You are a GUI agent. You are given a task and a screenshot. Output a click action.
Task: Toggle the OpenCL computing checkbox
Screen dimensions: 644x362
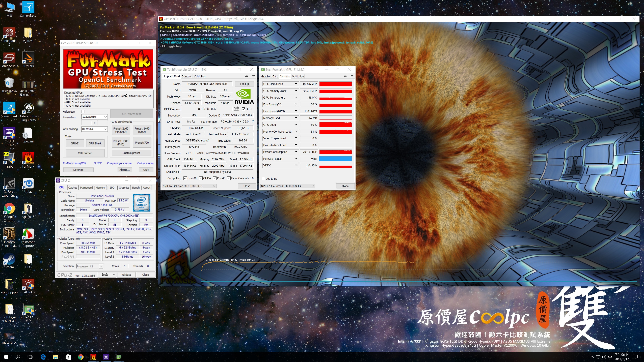pos(185,178)
